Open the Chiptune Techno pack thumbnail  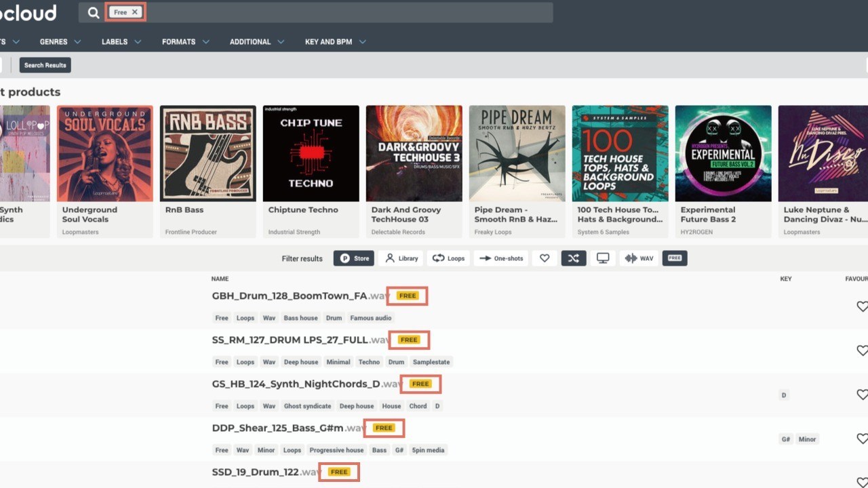point(311,154)
